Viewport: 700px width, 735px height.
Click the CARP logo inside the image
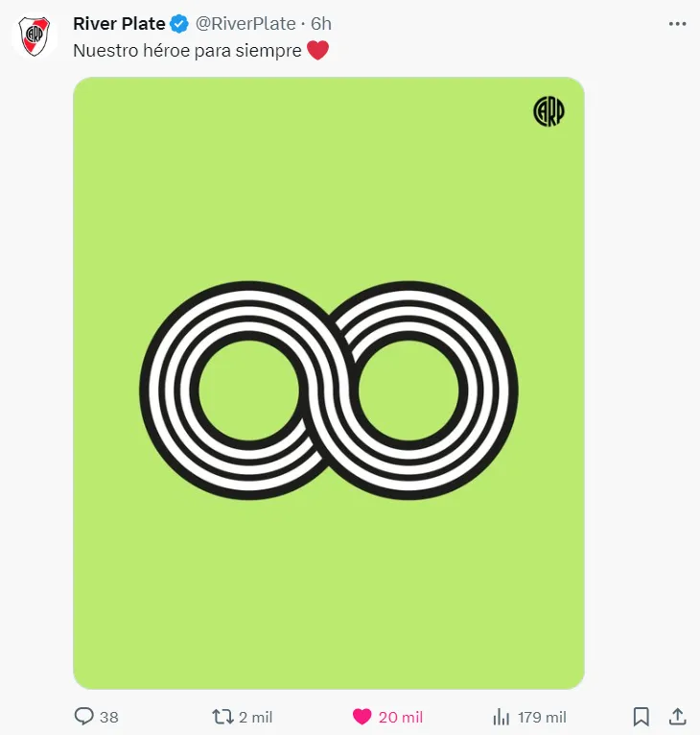(548, 112)
